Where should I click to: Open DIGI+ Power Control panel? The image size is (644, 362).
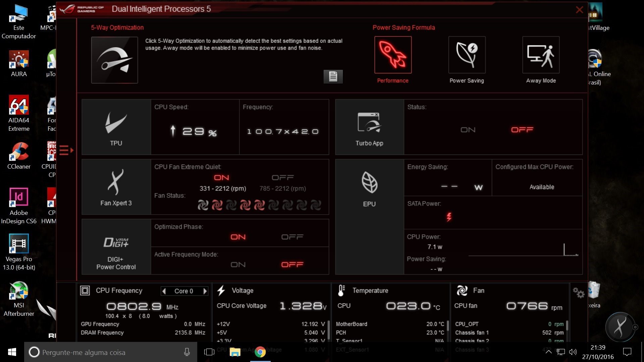(116, 247)
